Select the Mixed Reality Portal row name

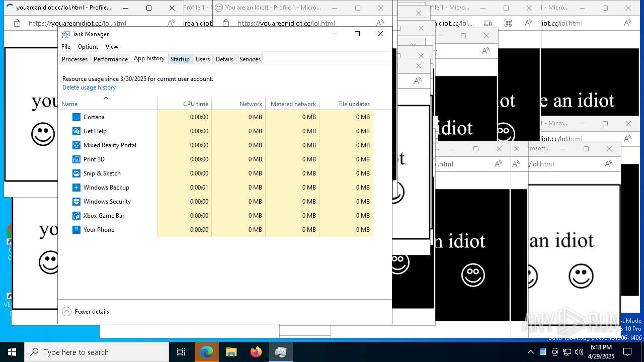[110, 145]
